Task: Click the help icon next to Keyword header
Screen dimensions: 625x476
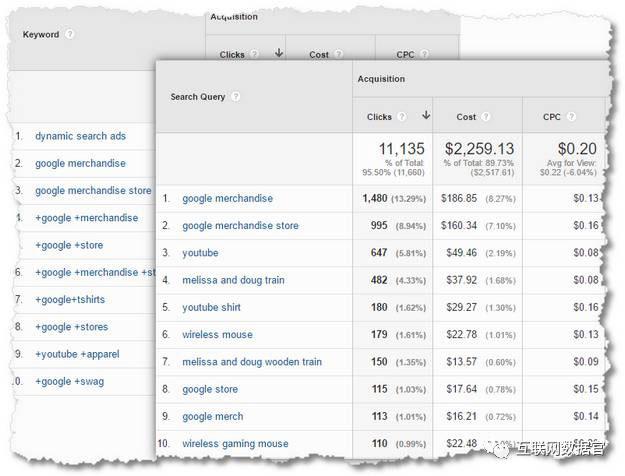Action: 70,34
